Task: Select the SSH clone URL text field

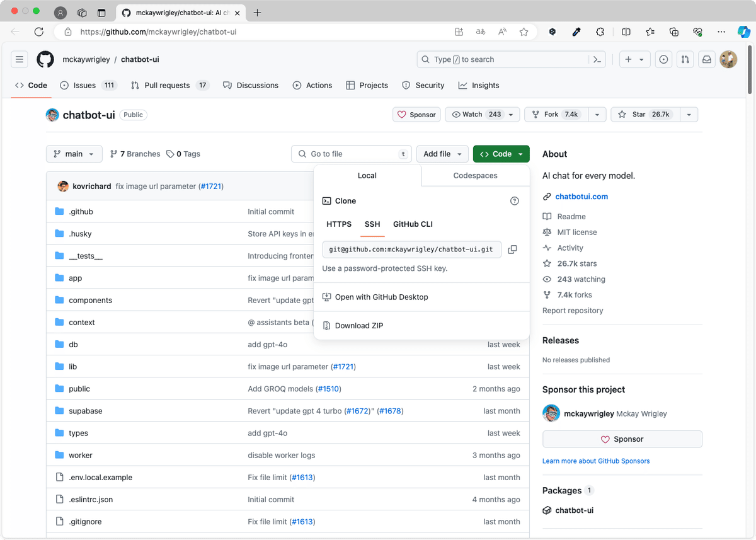Action: pos(412,250)
